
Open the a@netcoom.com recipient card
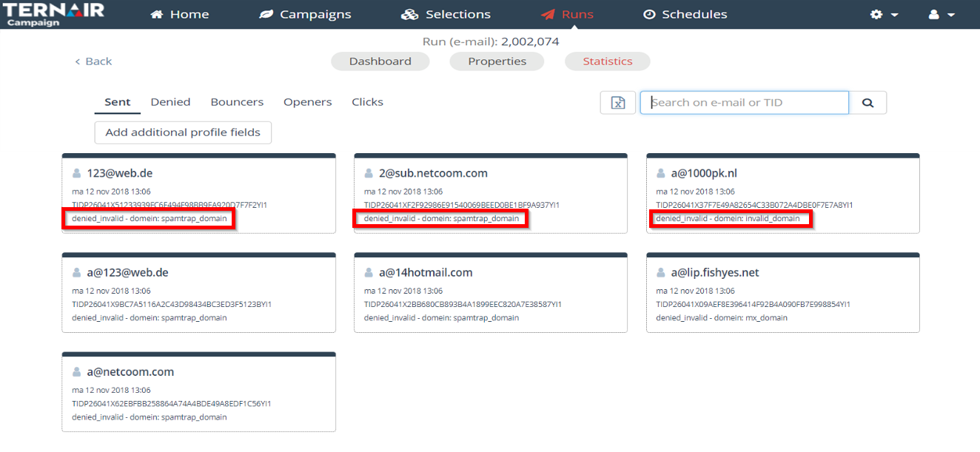coord(198,391)
